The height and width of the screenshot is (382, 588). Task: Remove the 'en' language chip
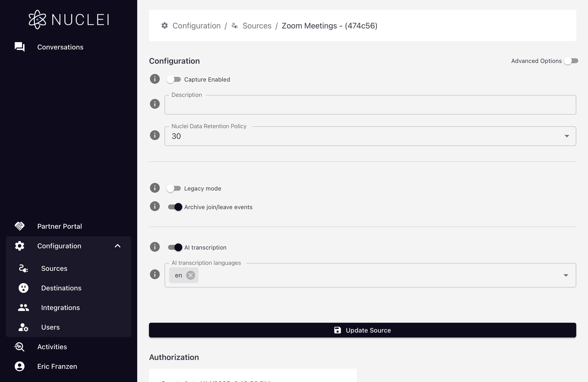[190, 275]
